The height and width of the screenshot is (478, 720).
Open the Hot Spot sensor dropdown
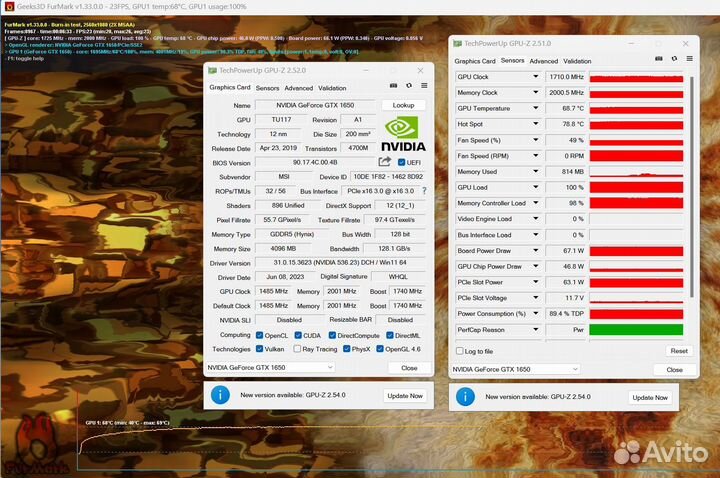pos(535,124)
